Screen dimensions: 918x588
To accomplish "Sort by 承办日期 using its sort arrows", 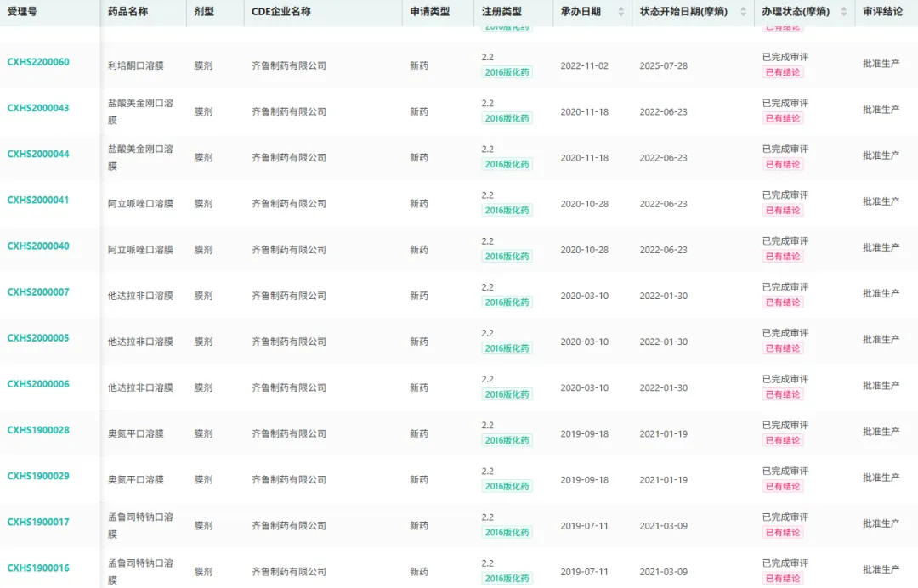I will click(x=620, y=12).
